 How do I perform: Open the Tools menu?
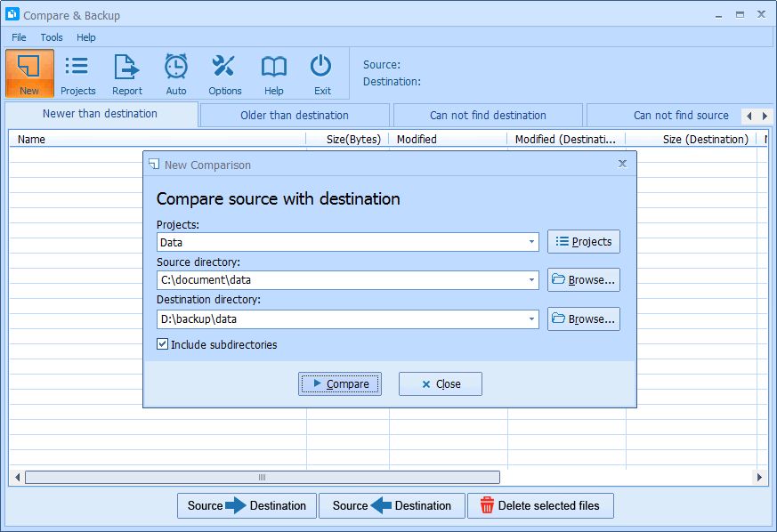tap(52, 37)
